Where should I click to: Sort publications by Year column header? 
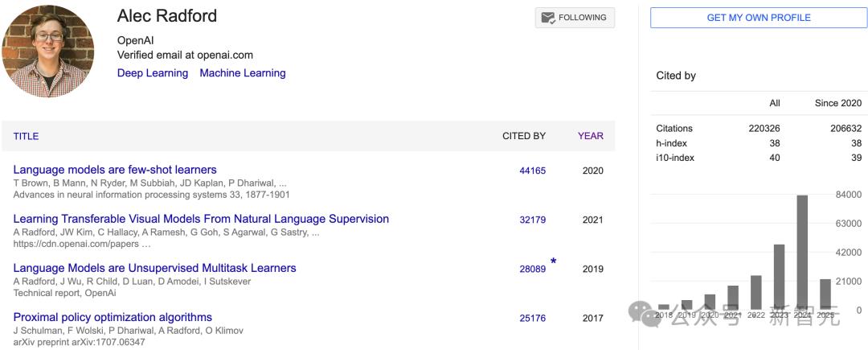click(590, 136)
